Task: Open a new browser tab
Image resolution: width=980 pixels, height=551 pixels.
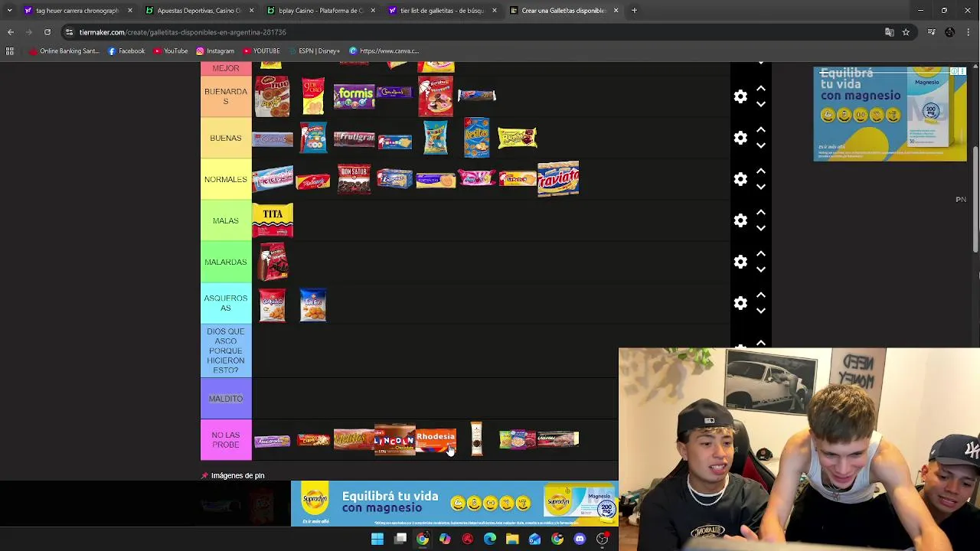Action: [x=635, y=11]
